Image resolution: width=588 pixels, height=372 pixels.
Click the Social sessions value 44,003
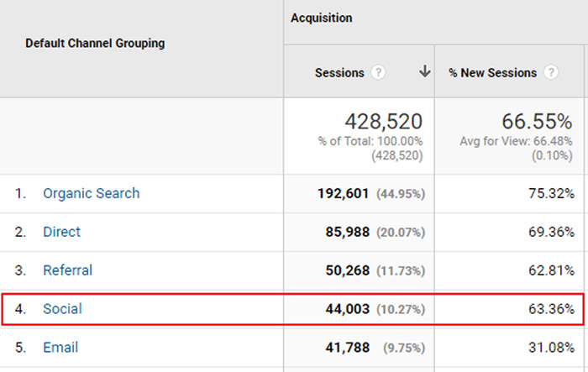click(x=347, y=309)
